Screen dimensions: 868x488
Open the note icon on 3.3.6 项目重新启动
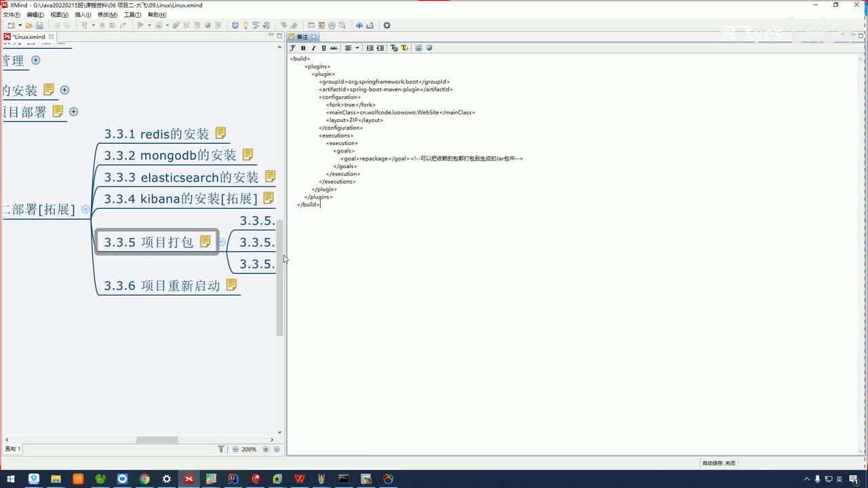231,285
